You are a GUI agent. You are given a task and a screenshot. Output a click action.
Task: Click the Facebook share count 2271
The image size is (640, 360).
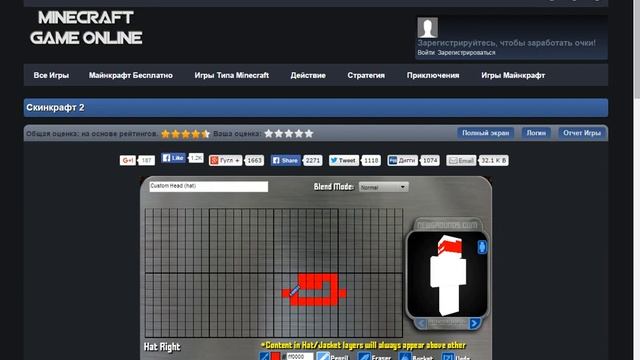313,160
